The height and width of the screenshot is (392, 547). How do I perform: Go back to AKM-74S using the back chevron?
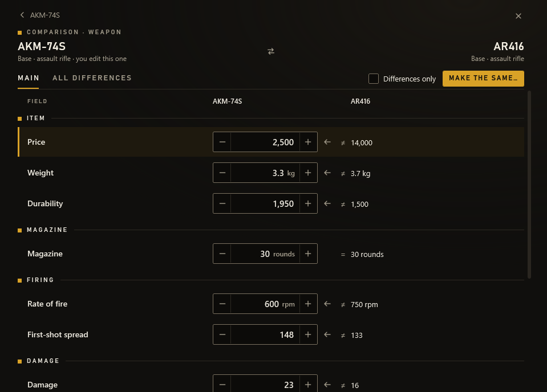22,15
